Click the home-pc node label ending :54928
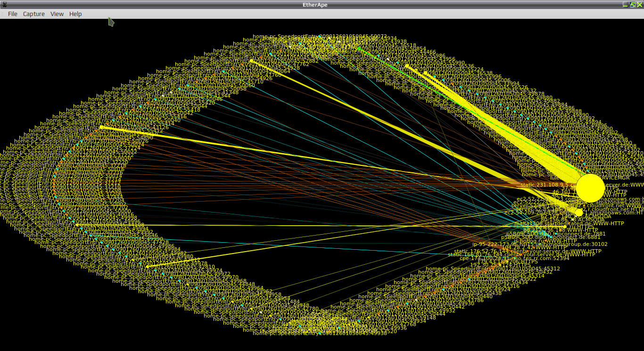 [x=233, y=68]
